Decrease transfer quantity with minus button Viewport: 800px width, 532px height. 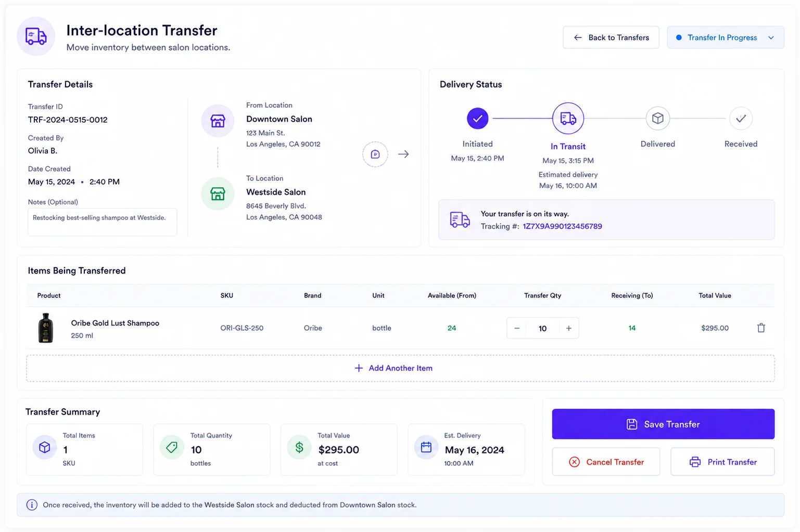517,328
